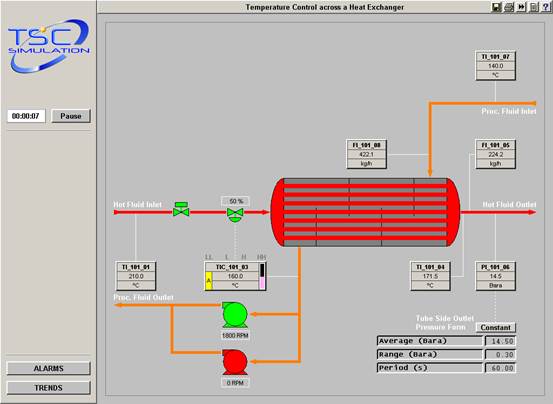Open the TRENDS panel

point(48,388)
